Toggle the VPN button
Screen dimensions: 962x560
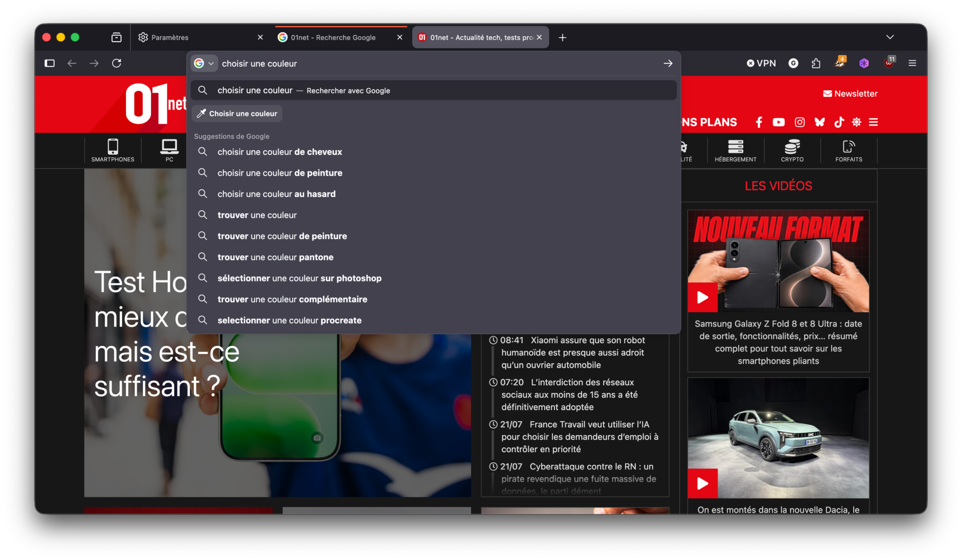click(761, 63)
